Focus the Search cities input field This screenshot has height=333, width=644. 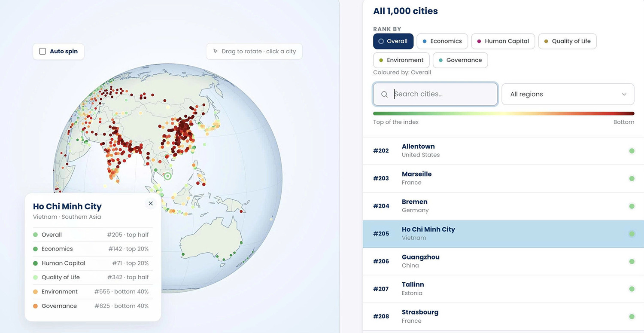[x=435, y=94]
